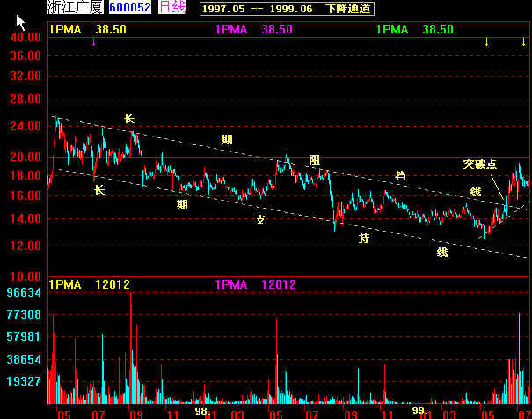This screenshot has width=532, height=419.
Task: Click the 14.00 price axis label
Action: tap(26, 218)
